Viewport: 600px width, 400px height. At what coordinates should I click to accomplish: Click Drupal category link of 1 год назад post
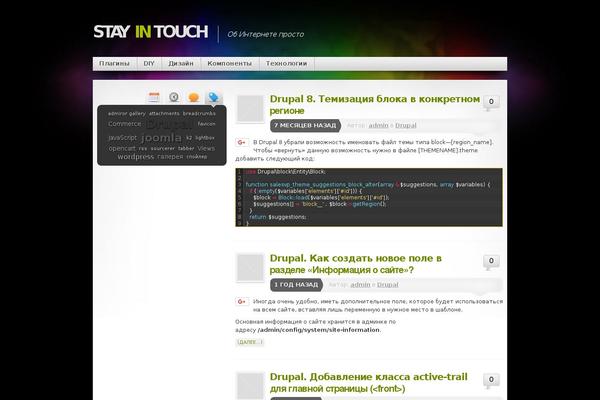(388, 285)
